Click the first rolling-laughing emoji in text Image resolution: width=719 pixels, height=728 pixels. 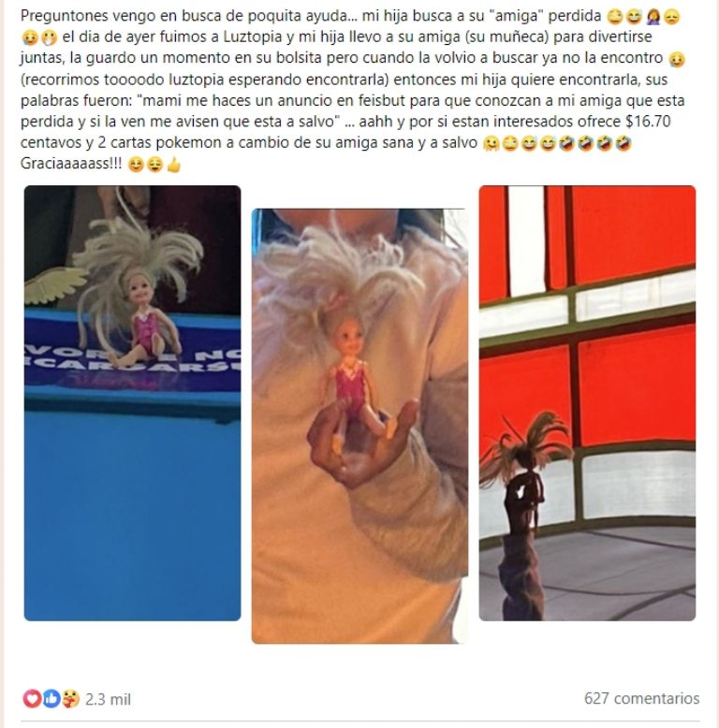point(566,143)
